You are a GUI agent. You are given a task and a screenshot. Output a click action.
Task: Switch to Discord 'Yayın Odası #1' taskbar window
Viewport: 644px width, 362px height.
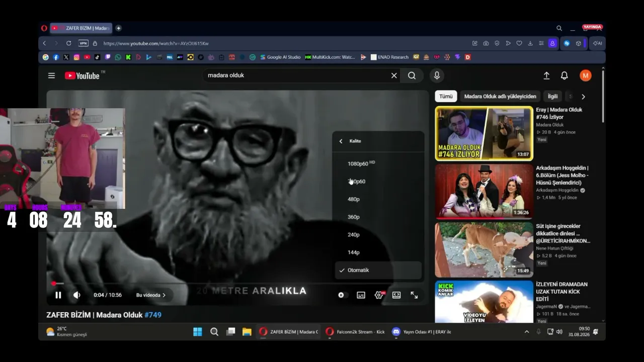[x=422, y=332]
